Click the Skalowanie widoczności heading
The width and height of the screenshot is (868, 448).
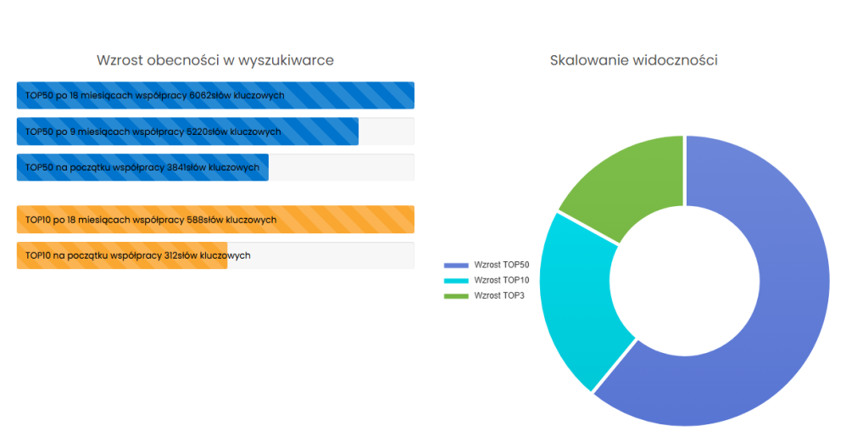[x=634, y=60]
